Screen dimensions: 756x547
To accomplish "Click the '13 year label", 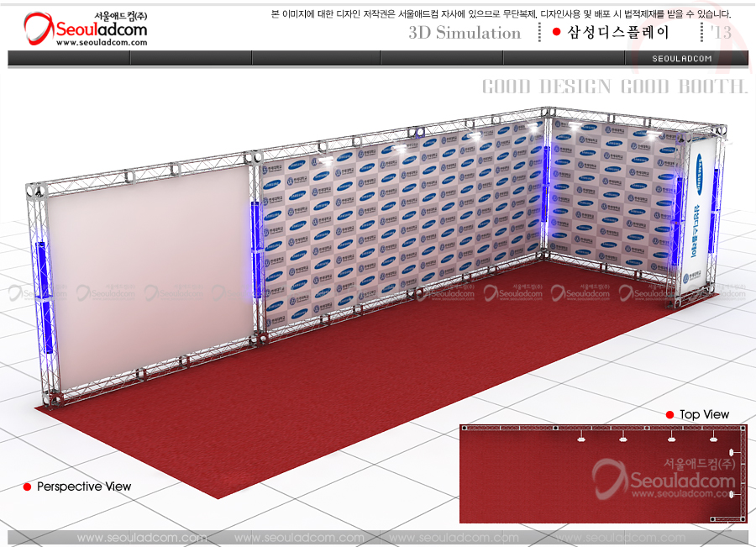I will click(x=720, y=33).
